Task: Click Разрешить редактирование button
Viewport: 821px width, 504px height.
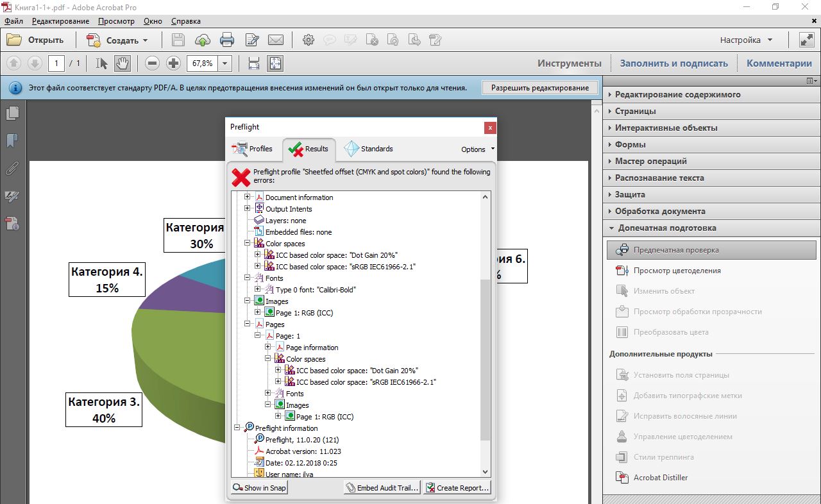Action: (x=539, y=88)
